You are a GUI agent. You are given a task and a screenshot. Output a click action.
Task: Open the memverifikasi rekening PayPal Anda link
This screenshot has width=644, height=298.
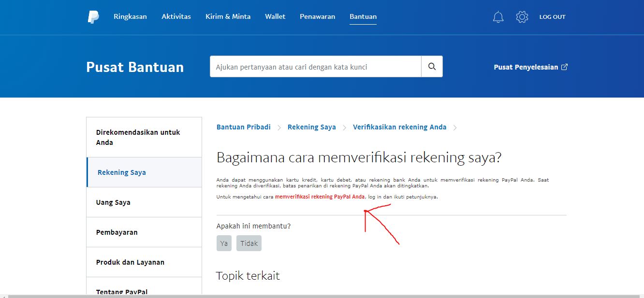pos(320,197)
